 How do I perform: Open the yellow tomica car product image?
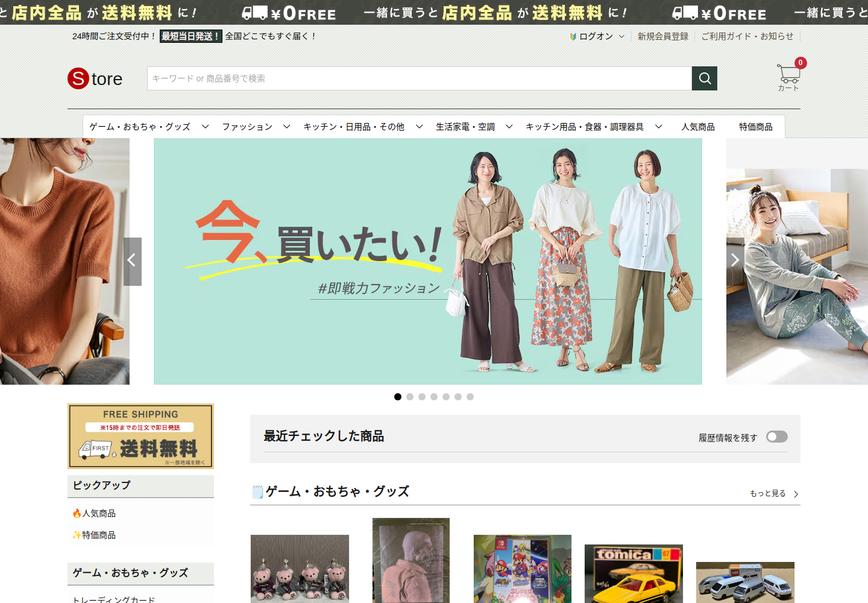pos(634,573)
